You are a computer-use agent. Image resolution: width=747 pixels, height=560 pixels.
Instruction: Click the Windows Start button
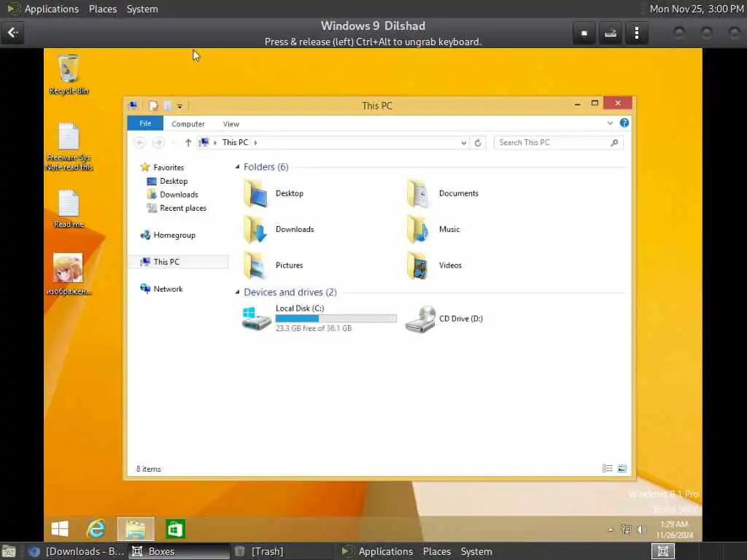60,529
